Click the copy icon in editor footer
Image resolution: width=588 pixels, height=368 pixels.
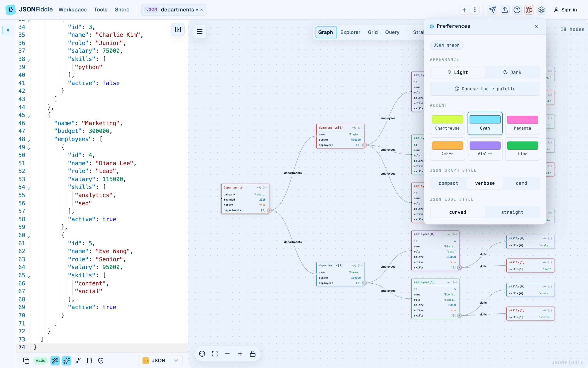point(26,360)
